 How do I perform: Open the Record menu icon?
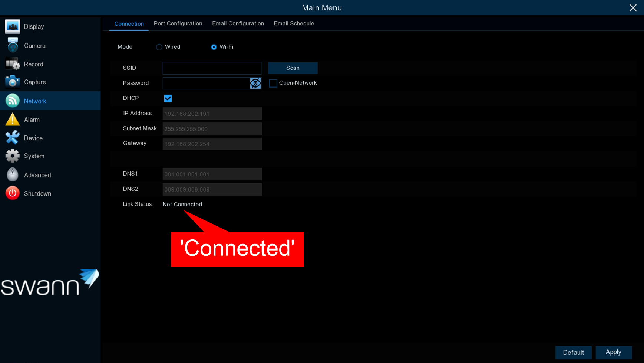point(12,64)
